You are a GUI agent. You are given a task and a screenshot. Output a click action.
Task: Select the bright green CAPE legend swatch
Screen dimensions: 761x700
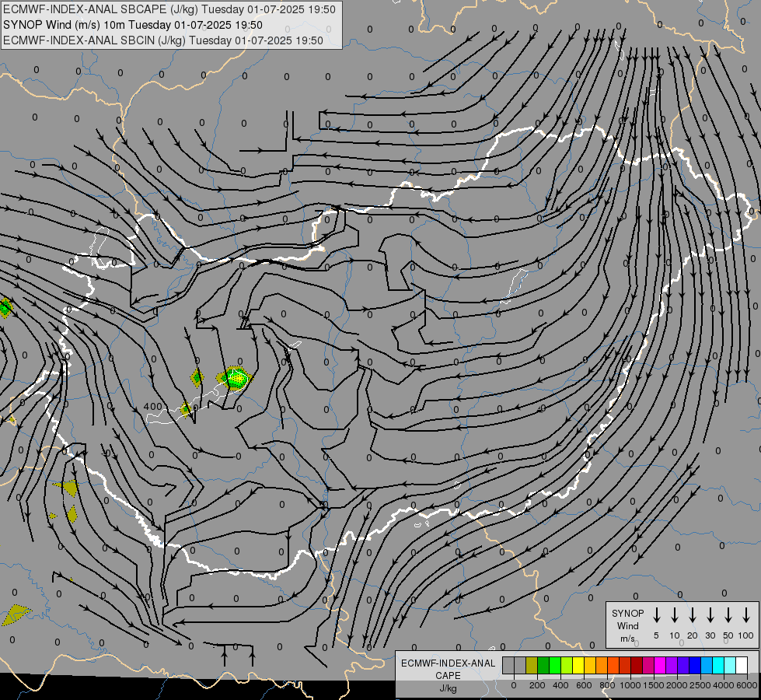point(555,665)
